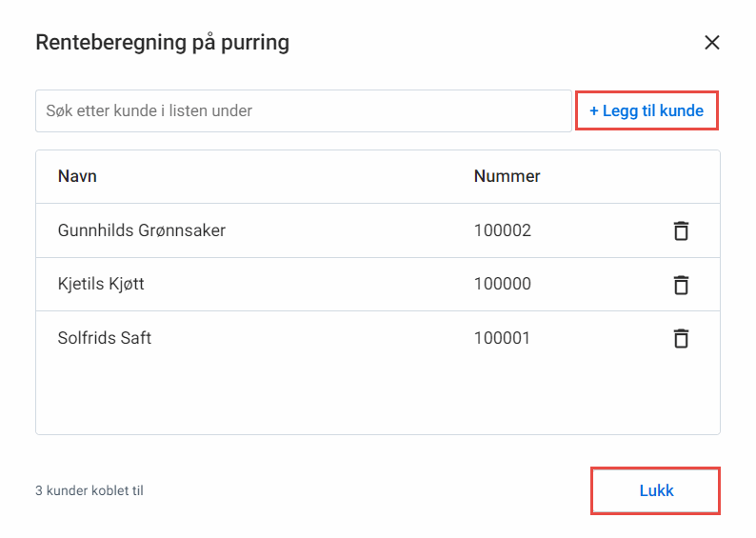
Task: Select the Gunnhilds Grønnsaker customer name
Action: click(x=142, y=230)
